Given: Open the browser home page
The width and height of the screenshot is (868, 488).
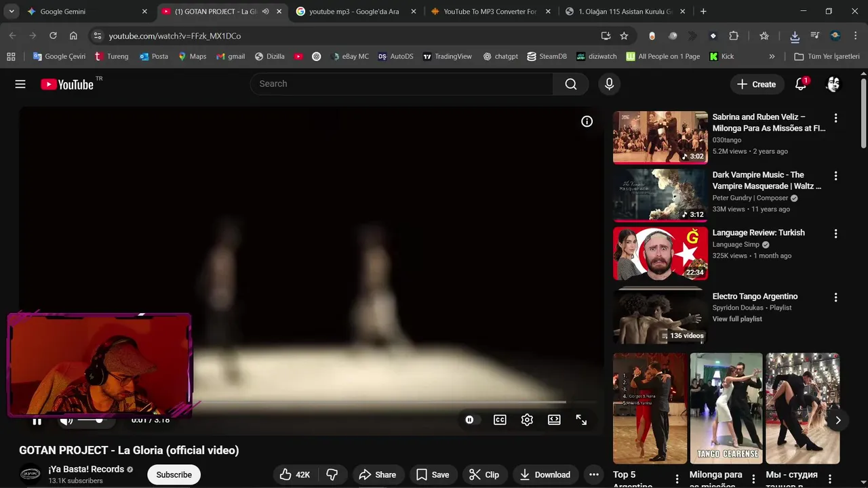Looking at the screenshot, I should point(73,36).
